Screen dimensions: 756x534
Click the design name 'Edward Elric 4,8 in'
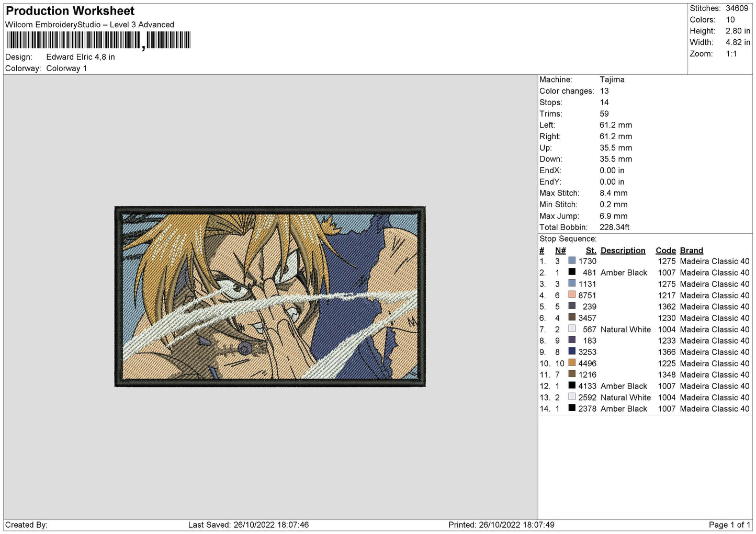coord(81,57)
